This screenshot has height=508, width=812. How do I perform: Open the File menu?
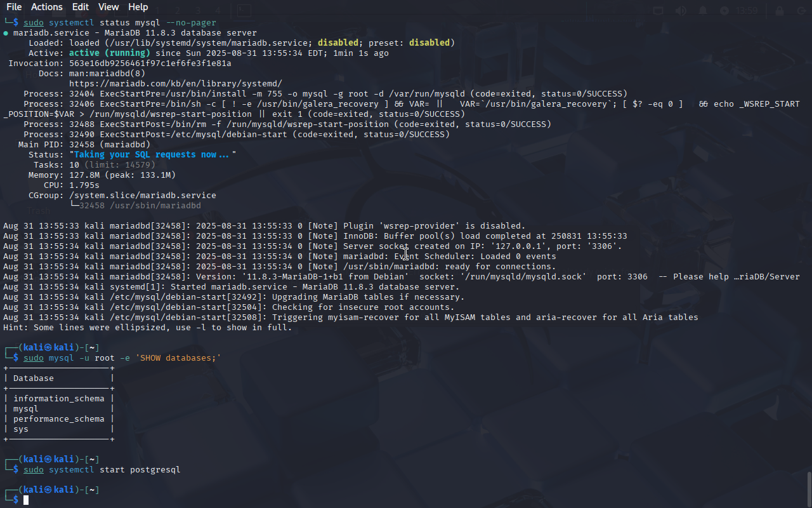(14, 7)
